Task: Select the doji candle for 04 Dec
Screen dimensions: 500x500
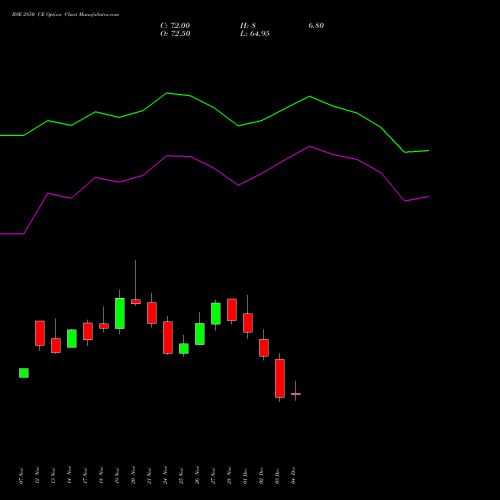Action: click(296, 394)
